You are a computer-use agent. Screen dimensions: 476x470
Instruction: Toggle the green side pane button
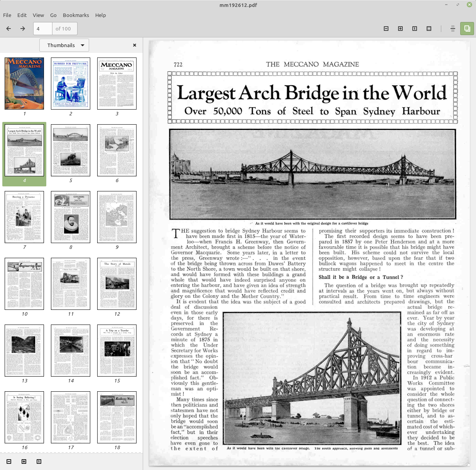point(467,29)
